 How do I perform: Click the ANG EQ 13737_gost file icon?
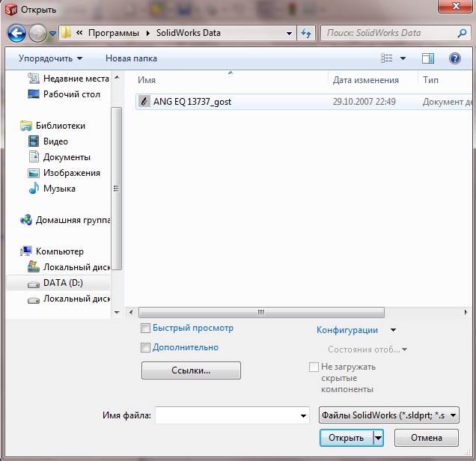pos(144,101)
